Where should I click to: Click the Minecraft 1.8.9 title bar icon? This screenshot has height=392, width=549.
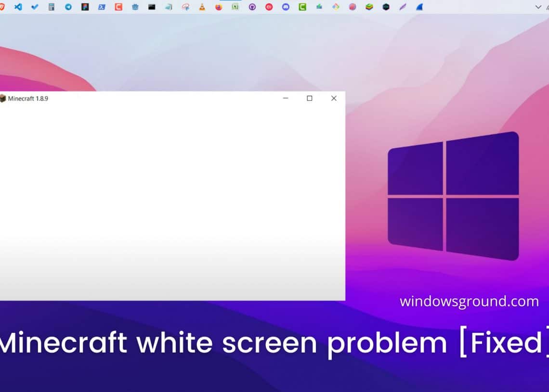coord(2,99)
